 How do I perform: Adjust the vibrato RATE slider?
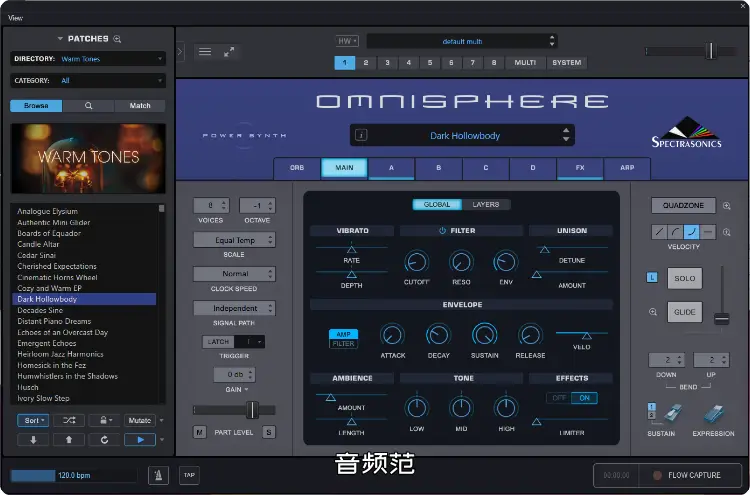352,249
